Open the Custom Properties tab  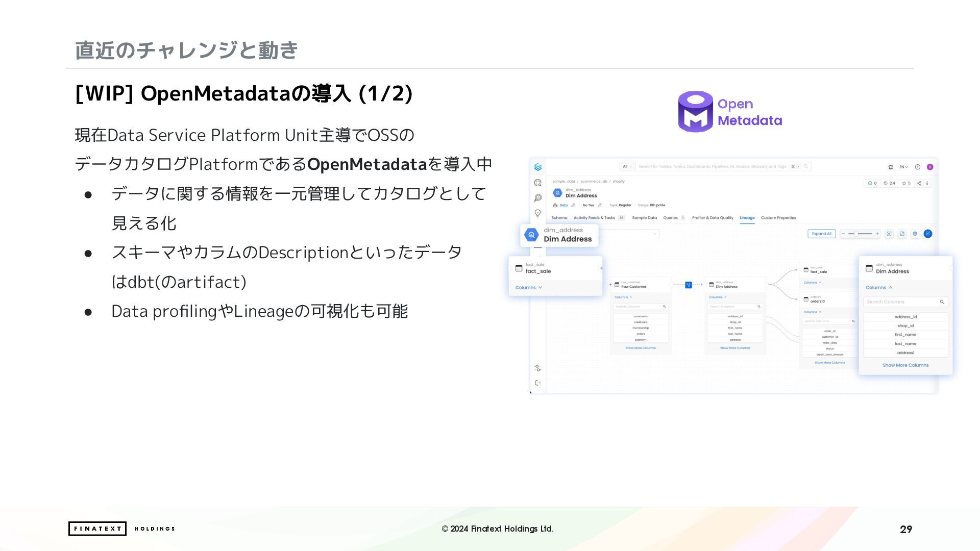[x=778, y=218]
